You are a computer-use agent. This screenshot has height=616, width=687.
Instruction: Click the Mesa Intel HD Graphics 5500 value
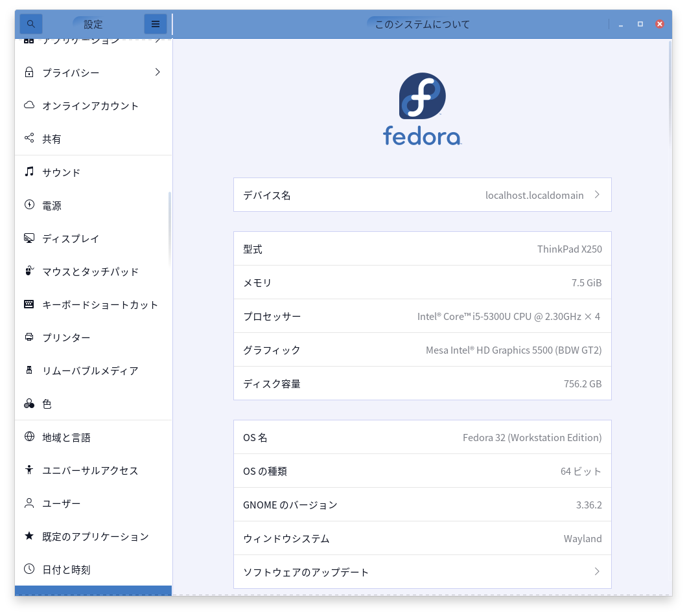tap(513, 350)
